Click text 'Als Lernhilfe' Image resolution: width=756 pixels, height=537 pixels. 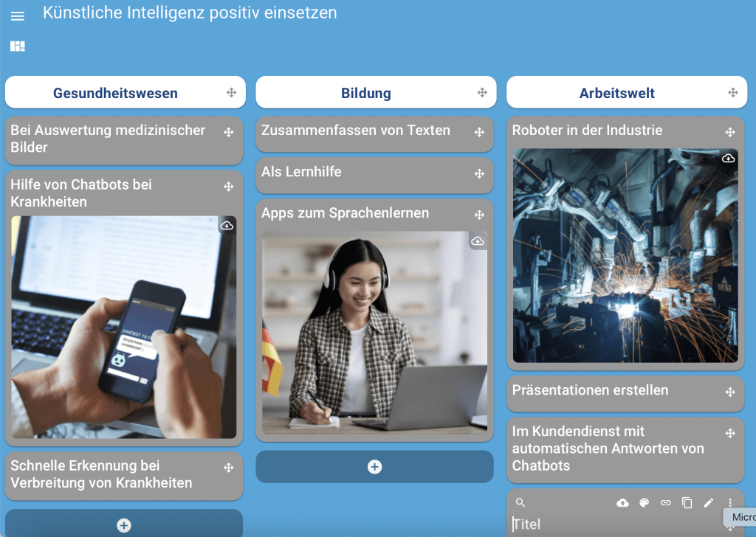point(301,171)
